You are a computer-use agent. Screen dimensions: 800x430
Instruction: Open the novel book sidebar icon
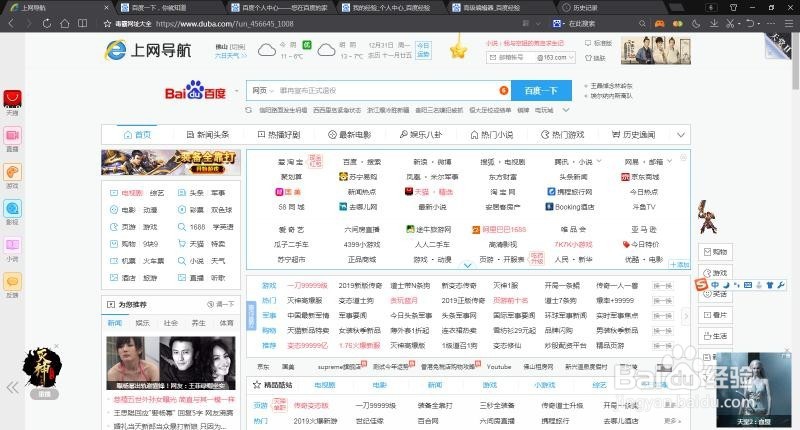click(12, 245)
